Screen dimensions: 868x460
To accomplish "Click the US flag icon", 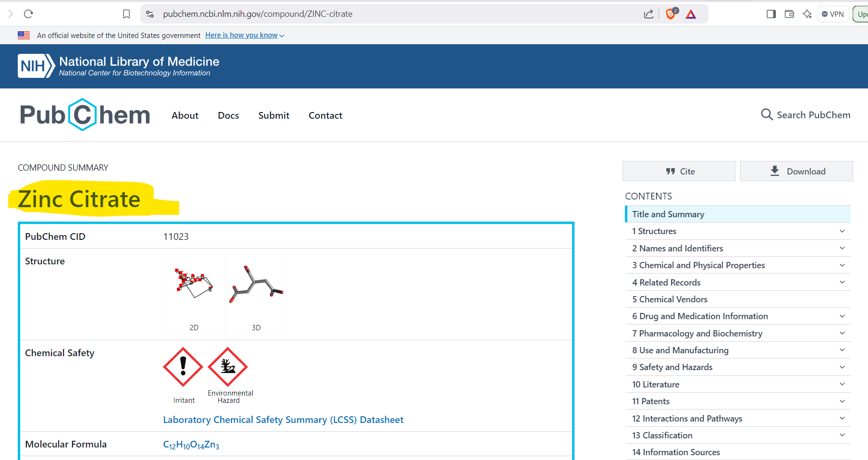I will click(24, 35).
